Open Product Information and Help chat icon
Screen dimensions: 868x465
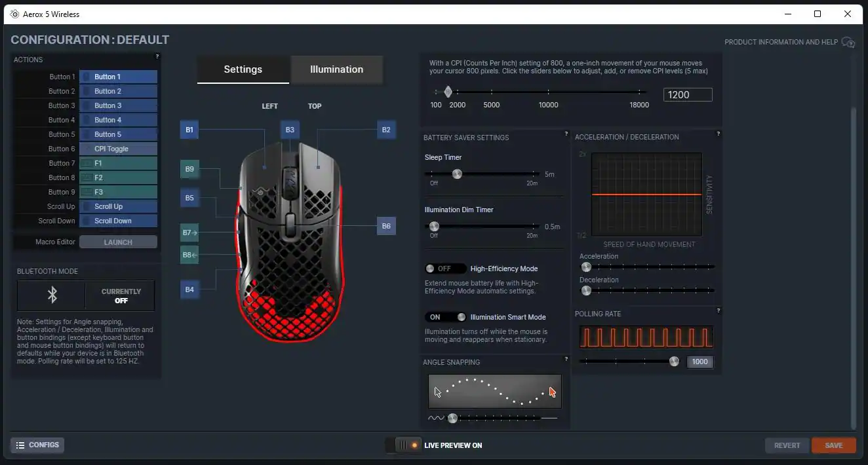coord(848,43)
